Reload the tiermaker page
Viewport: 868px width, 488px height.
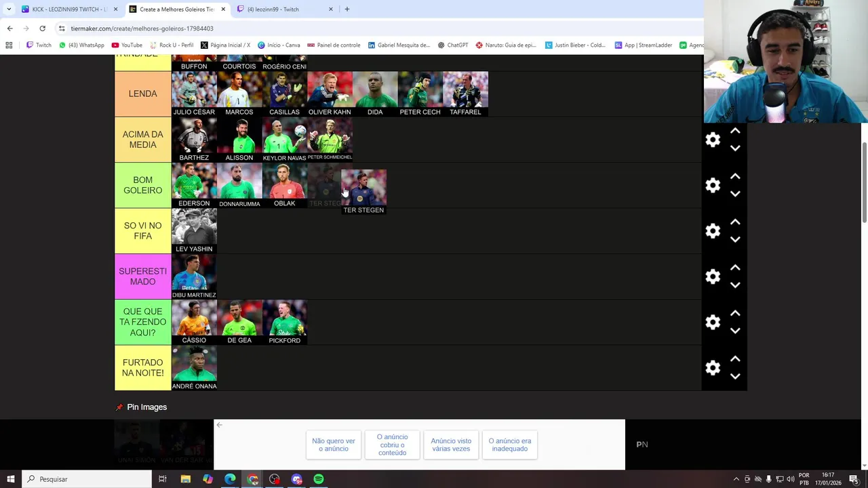[x=42, y=28]
